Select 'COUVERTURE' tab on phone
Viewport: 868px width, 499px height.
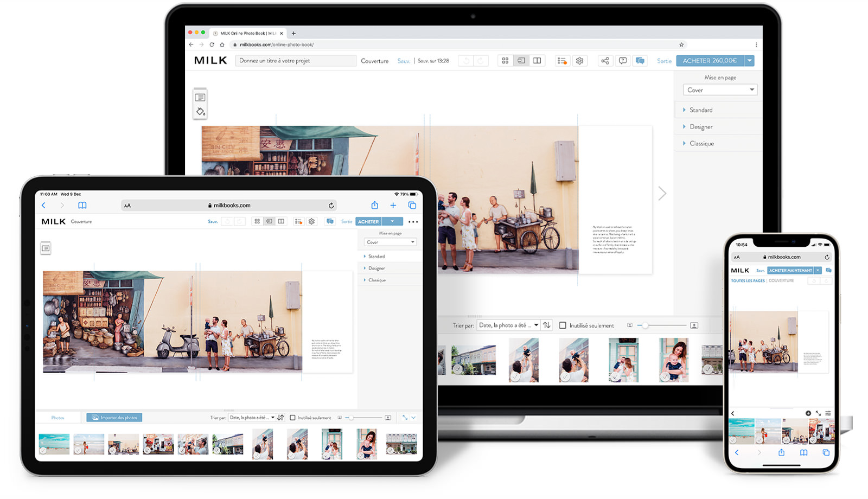click(781, 280)
